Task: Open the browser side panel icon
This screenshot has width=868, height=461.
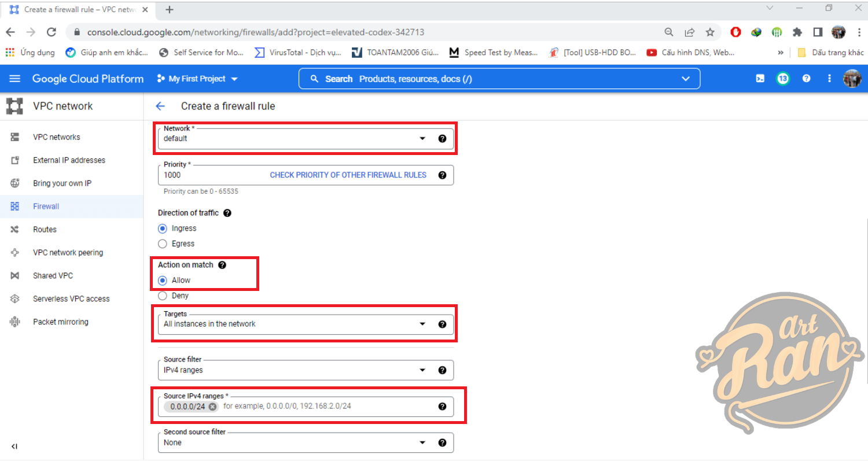Action: (818, 32)
